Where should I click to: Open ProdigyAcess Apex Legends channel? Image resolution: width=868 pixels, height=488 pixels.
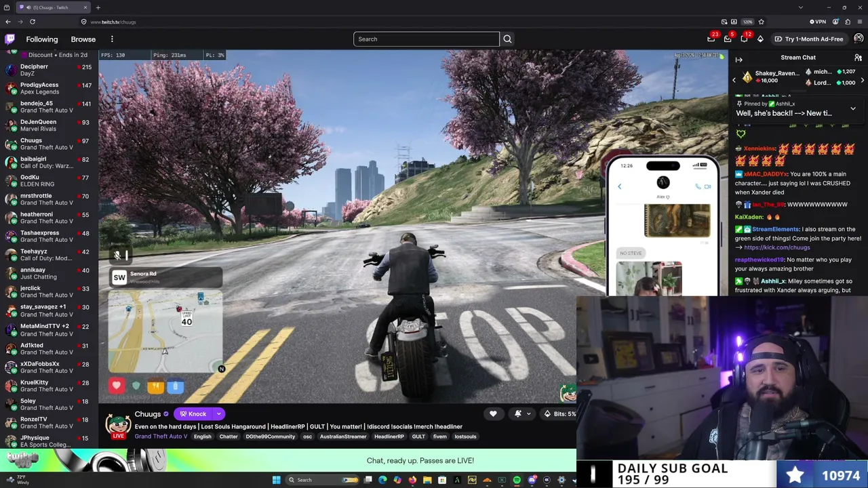(x=47, y=88)
